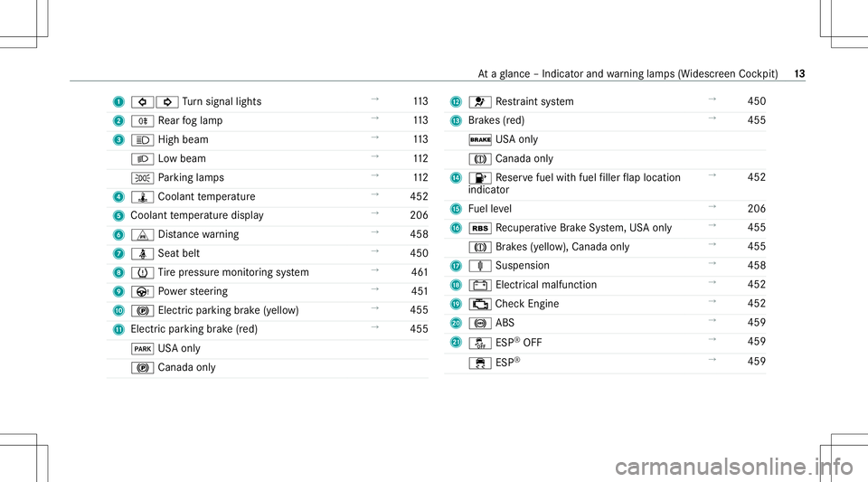Select the power steering warning icon
This screenshot has height=482, width=868.
[x=142, y=291]
